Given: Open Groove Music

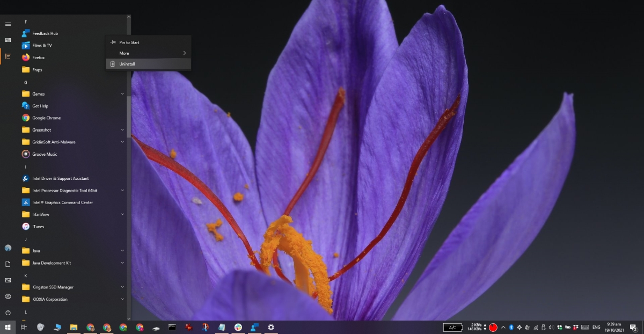Looking at the screenshot, I should [72, 154].
